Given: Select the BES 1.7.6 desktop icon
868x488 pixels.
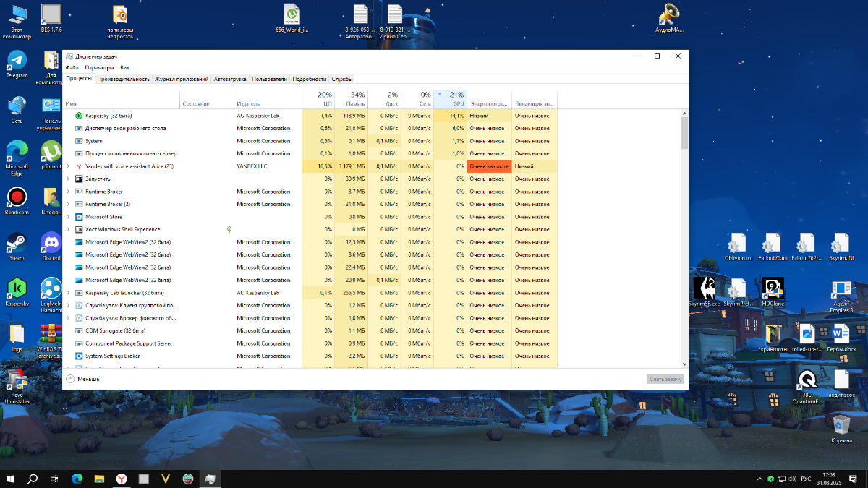Looking at the screenshot, I should (51, 19).
